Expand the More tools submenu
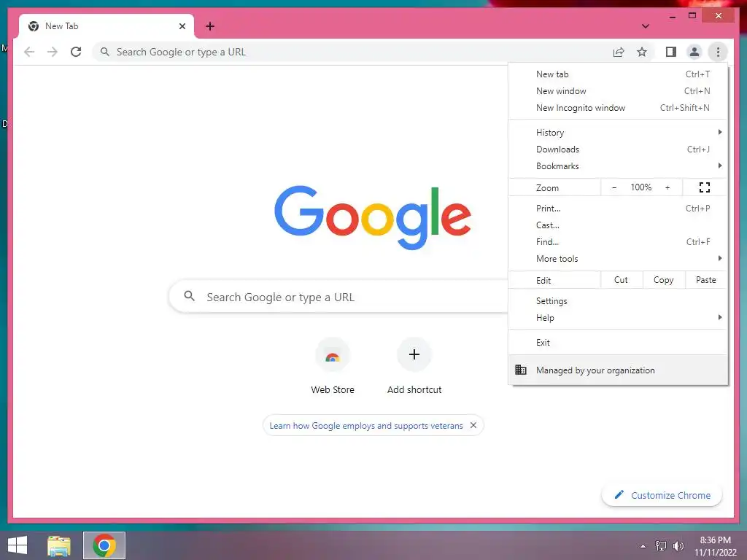 click(618, 259)
